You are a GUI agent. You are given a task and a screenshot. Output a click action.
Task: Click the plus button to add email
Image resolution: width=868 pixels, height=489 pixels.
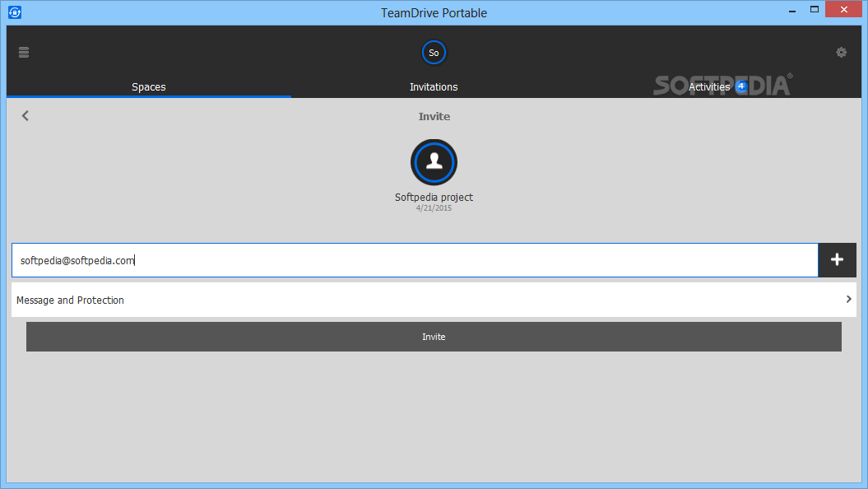pos(837,259)
